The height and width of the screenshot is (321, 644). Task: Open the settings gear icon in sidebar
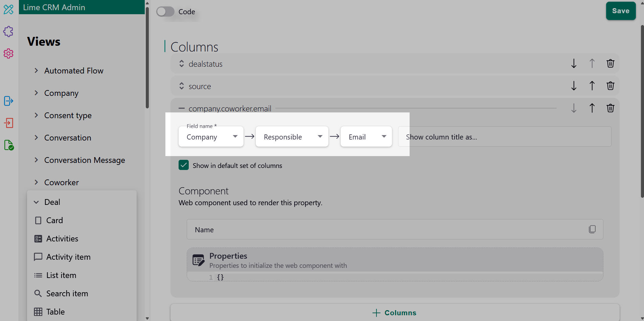tap(8, 53)
